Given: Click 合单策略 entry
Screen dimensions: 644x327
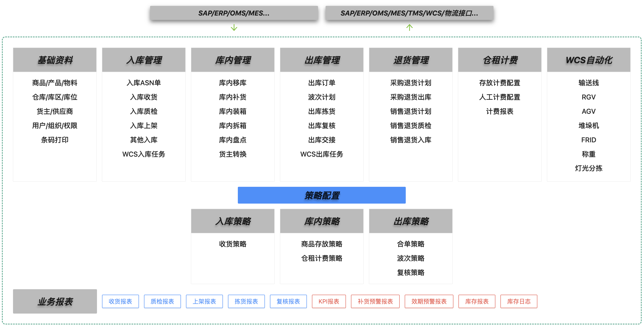Looking at the screenshot, I should (x=411, y=244).
